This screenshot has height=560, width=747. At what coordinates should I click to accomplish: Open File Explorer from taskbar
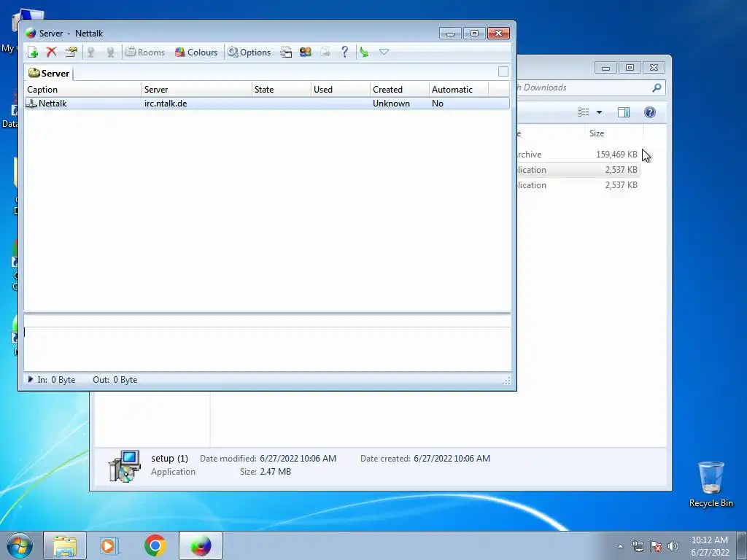pos(65,545)
